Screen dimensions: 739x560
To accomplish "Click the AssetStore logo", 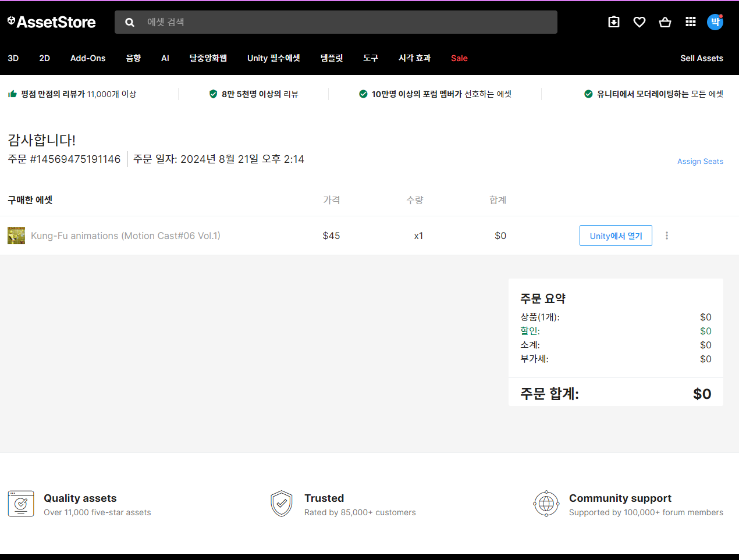I will pyautogui.click(x=51, y=22).
